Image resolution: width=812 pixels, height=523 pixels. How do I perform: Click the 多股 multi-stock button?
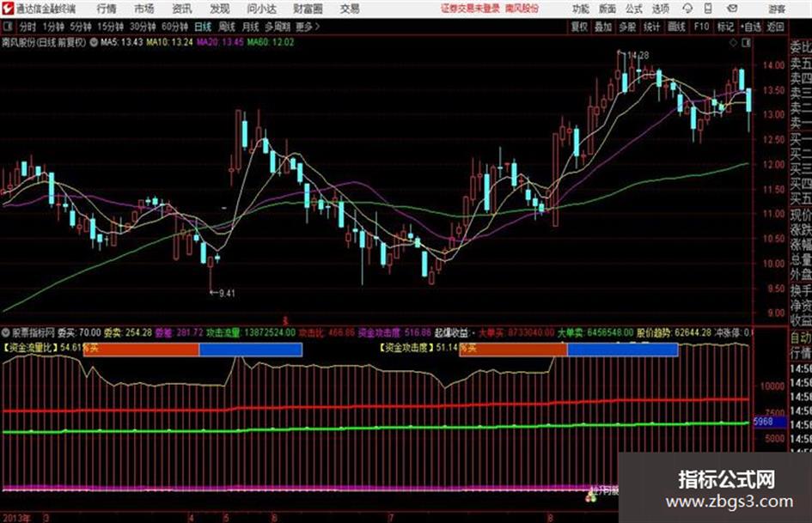[627, 27]
